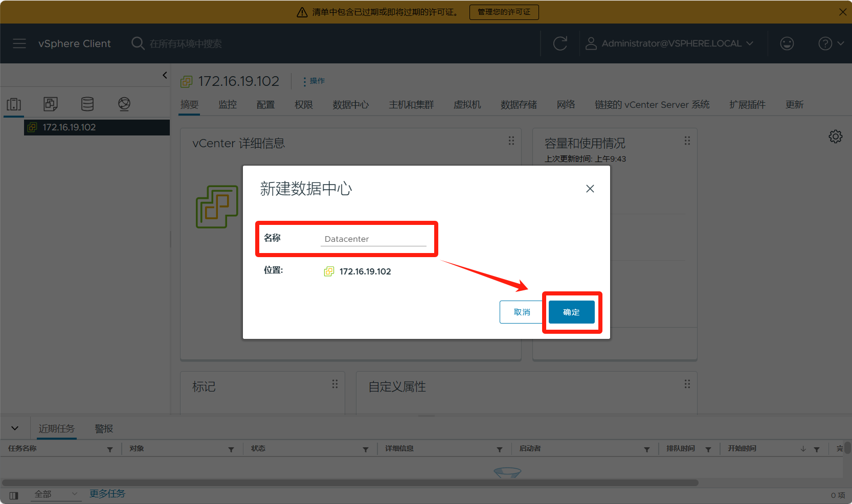Open the 全部 task filter dropdown

point(56,494)
